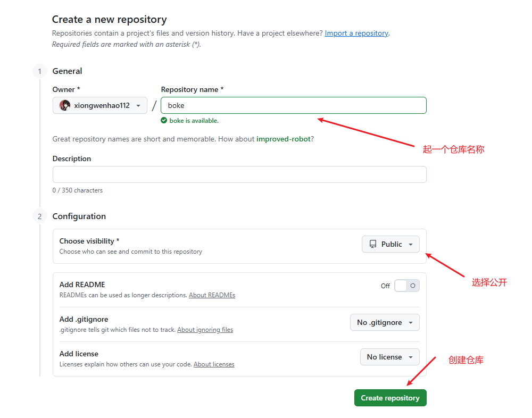Expand the Public visibility dropdown
Image resolution: width=532 pixels, height=418 pixels.
coord(390,244)
